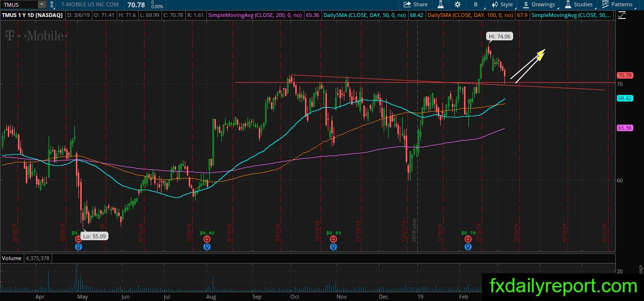The image size is (644, 301).
Task: Click the blue lightbulb icon near July
Action: point(207,247)
